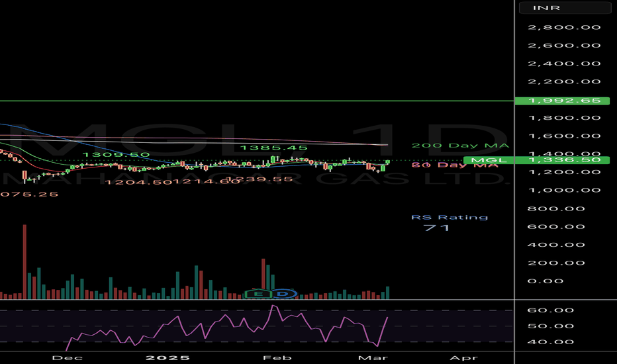Click the 1,200.00 price scale label

(x=564, y=172)
